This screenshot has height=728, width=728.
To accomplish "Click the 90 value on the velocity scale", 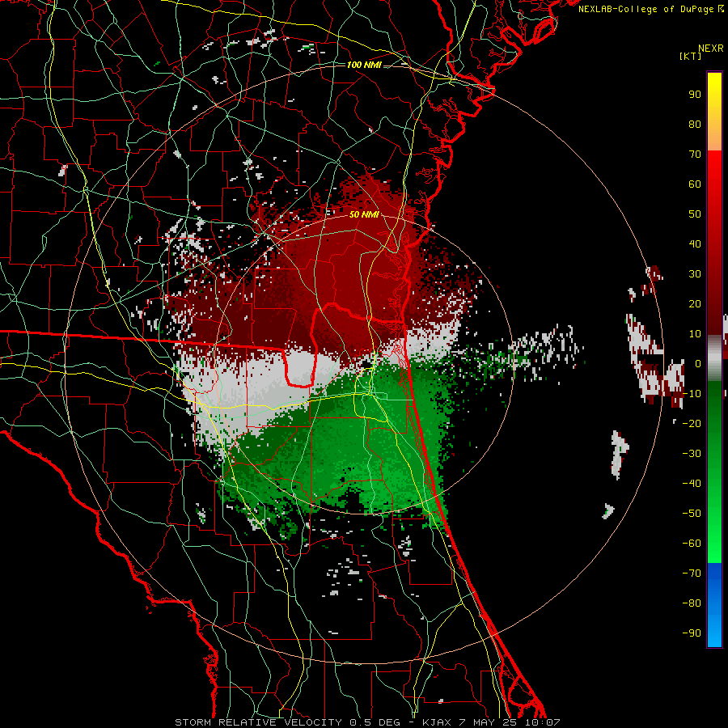I will [x=695, y=95].
